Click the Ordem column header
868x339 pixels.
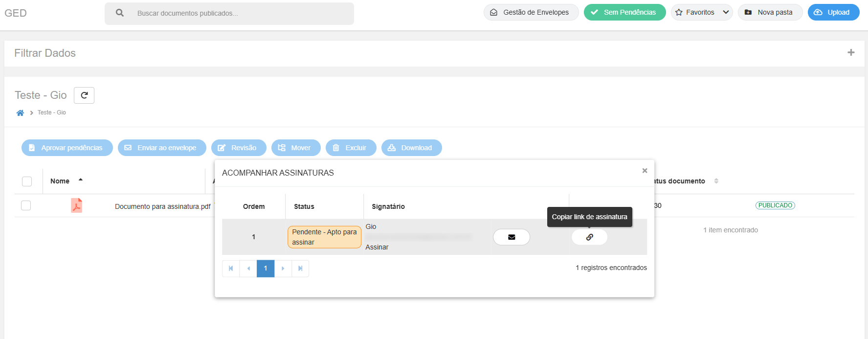[254, 206]
